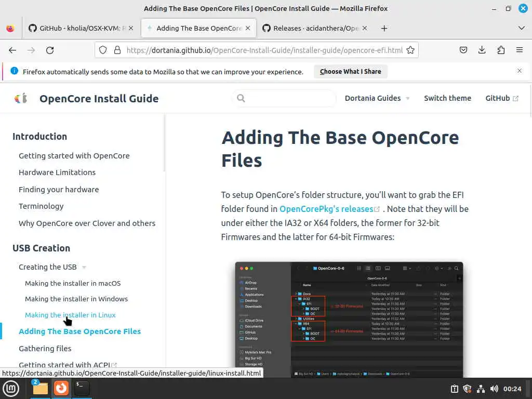
Task: Open a new tab with plus button
Action: tap(384, 28)
